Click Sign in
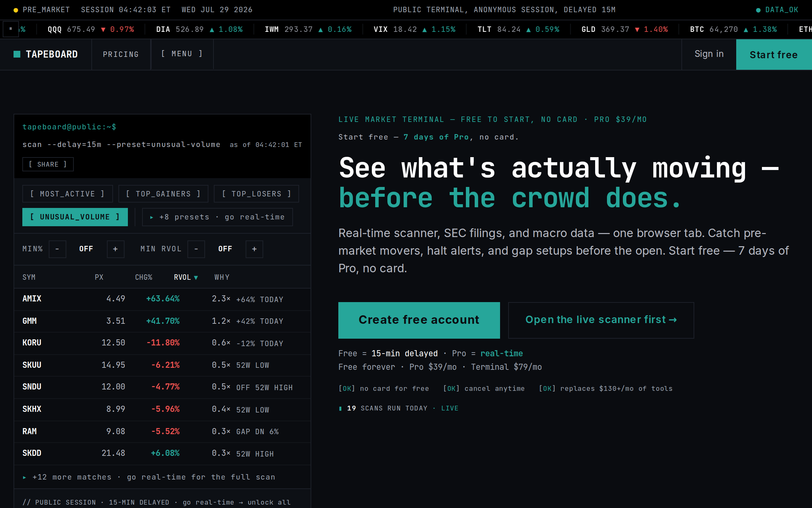This screenshot has height=508, width=812. [709, 54]
